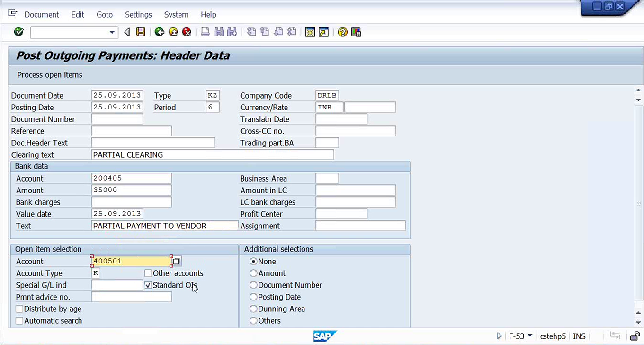The image size is (644, 345).
Task: Click the green Back arrow icon
Action: click(160, 32)
